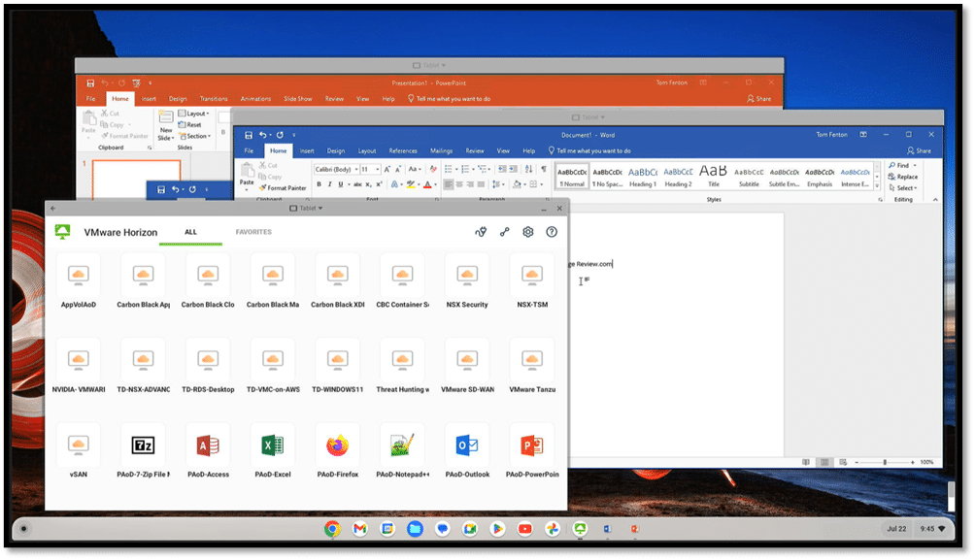Image resolution: width=975 pixels, height=560 pixels.
Task: Open the References tab in Word
Action: click(403, 151)
